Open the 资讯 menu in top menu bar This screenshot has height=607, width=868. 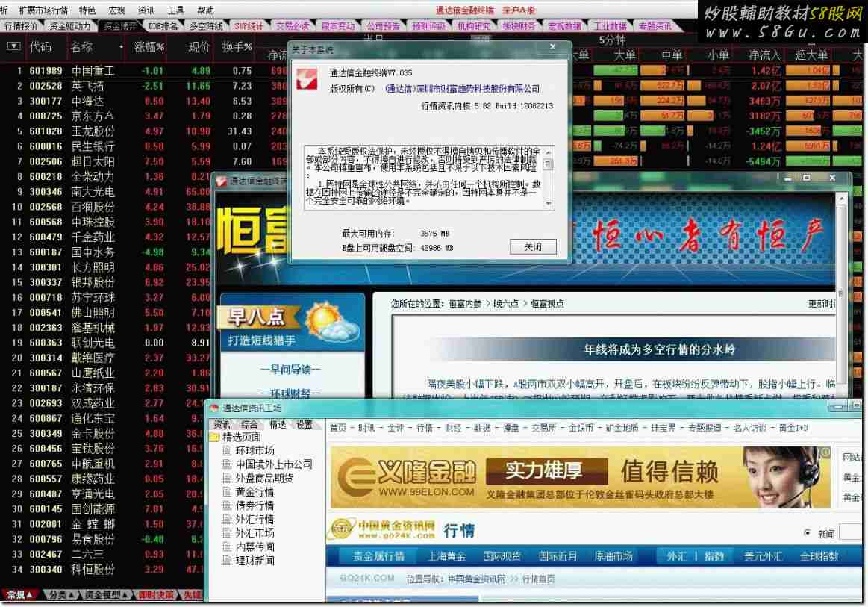[146, 10]
